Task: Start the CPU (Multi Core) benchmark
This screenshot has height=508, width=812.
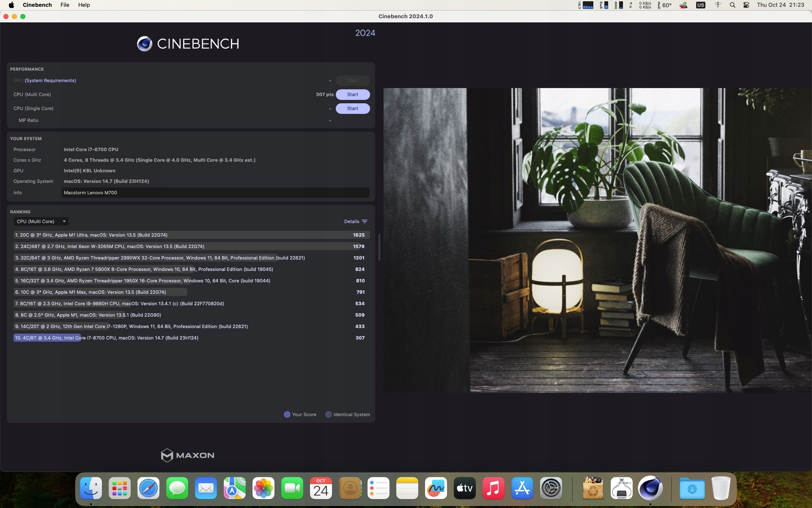Action: coord(352,94)
